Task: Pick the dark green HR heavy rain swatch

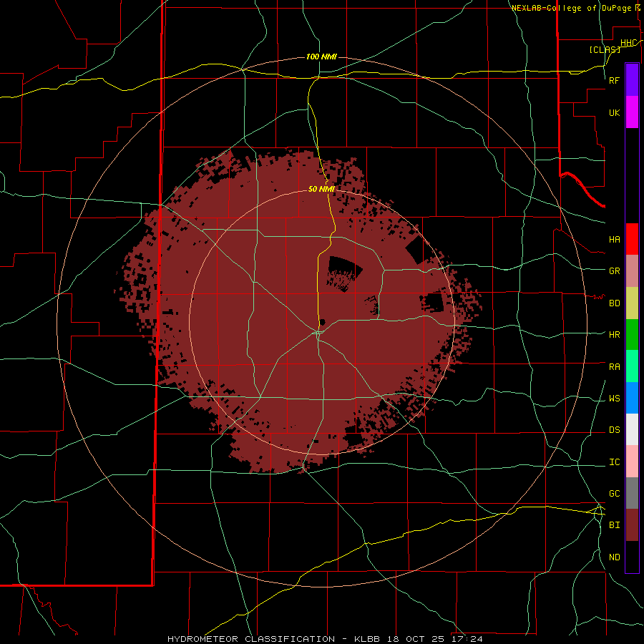Action: click(x=632, y=335)
